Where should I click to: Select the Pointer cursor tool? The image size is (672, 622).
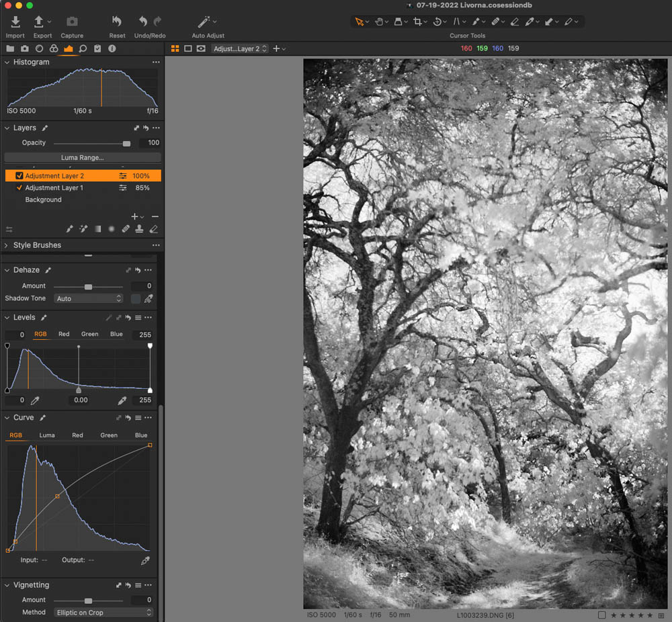(359, 21)
